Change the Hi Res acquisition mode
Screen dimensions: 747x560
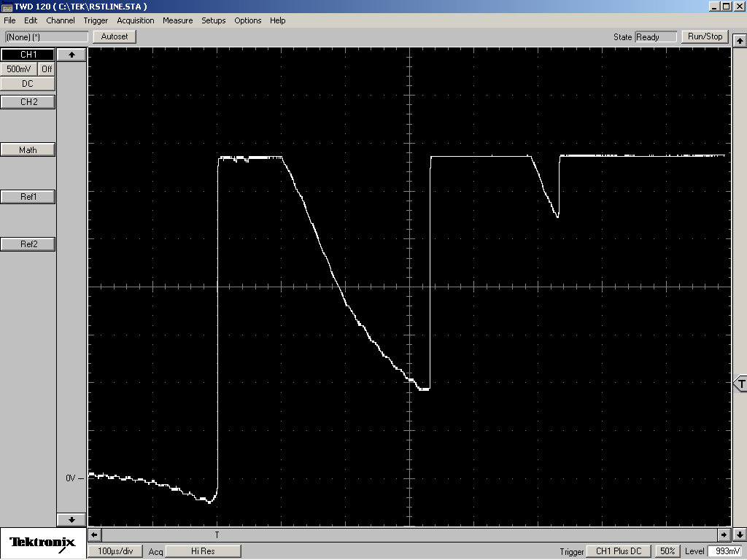point(203,551)
